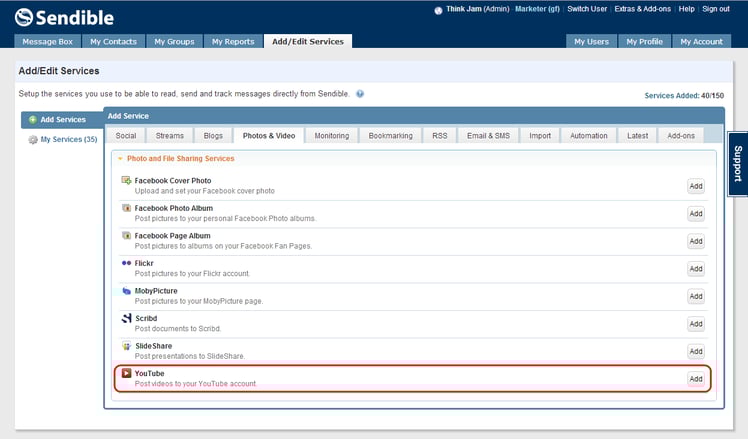Click the Think Jam (Admin) link
The width and height of the screenshot is (748, 439).
point(478,9)
